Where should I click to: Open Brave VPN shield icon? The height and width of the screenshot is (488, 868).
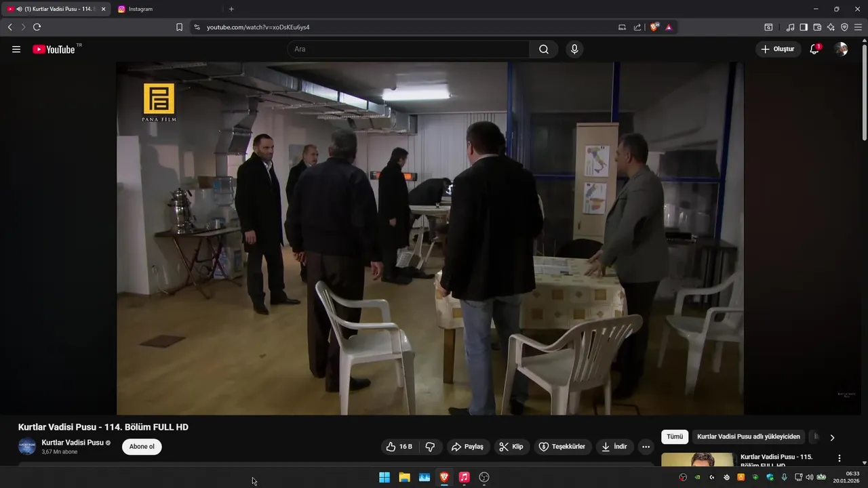point(844,27)
